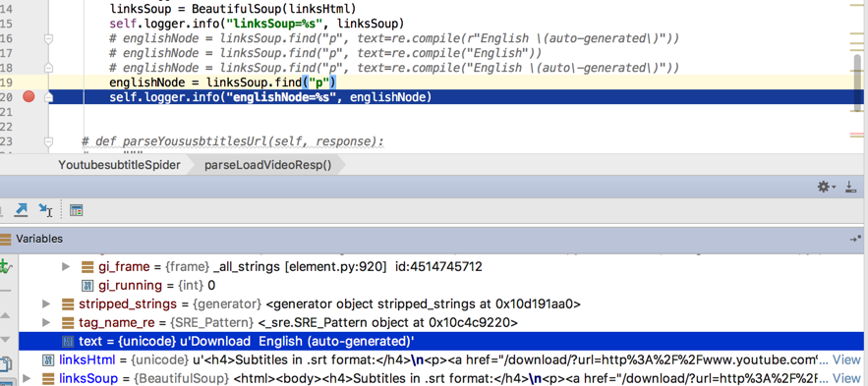Viewport: 868px width, 386px height.
Task: Expand the stripped_strings generator node
Action: 47,303
